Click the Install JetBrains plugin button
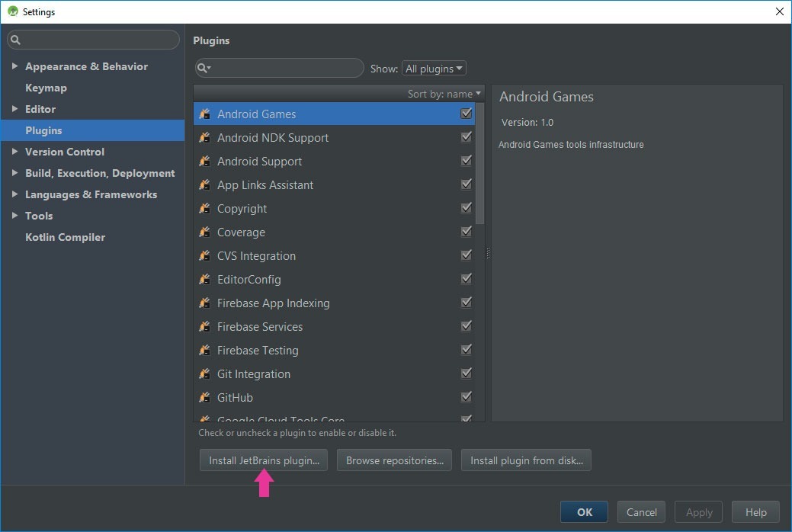 coord(264,460)
